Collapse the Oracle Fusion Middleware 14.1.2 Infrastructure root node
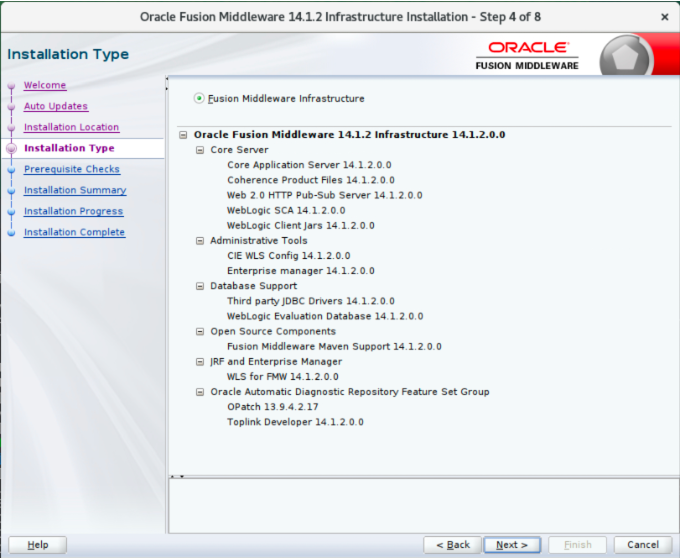Screen dimensions: 680x558 (x=183, y=135)
